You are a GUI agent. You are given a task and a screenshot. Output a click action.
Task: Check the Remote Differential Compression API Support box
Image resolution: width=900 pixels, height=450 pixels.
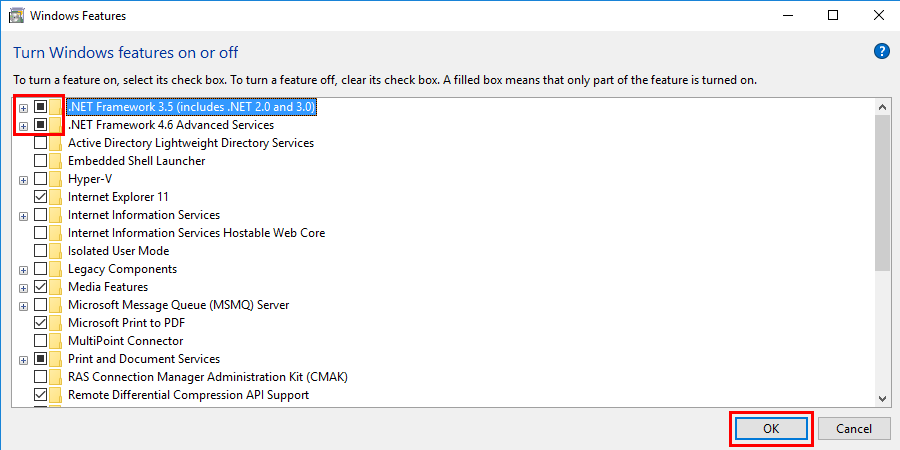tap(41, 395)
